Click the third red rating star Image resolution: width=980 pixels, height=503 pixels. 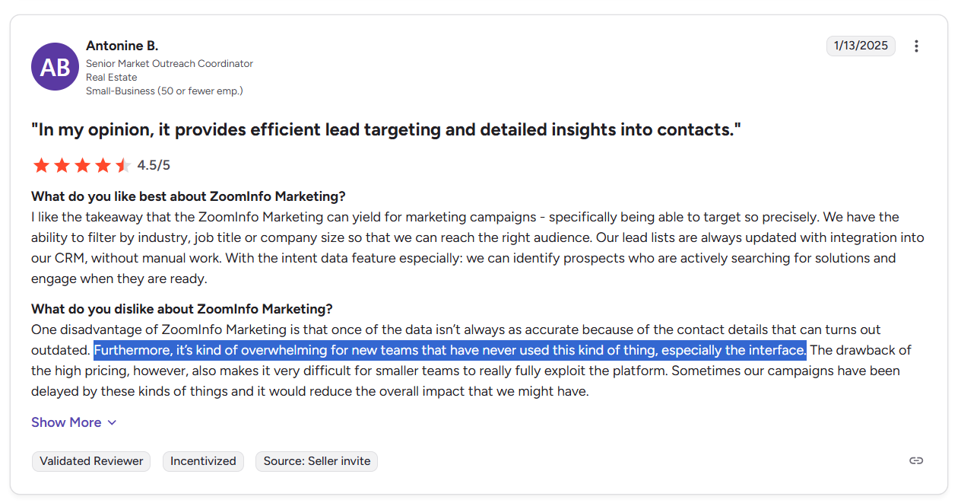(82, 165)
